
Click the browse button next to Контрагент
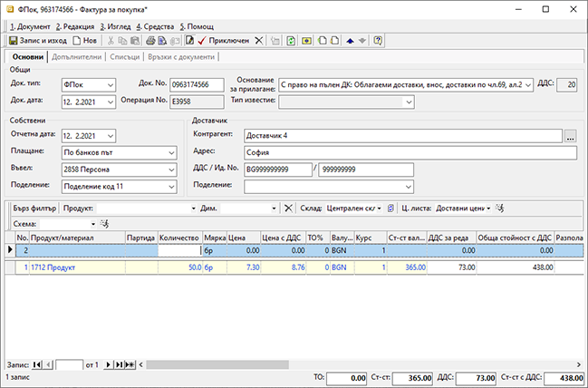point(569,135)
